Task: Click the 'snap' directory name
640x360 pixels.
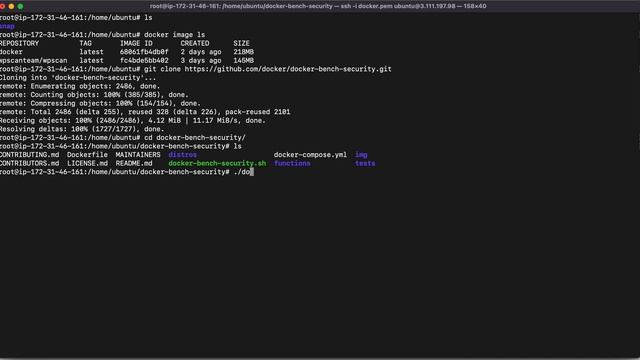Action: pos(7,26)
